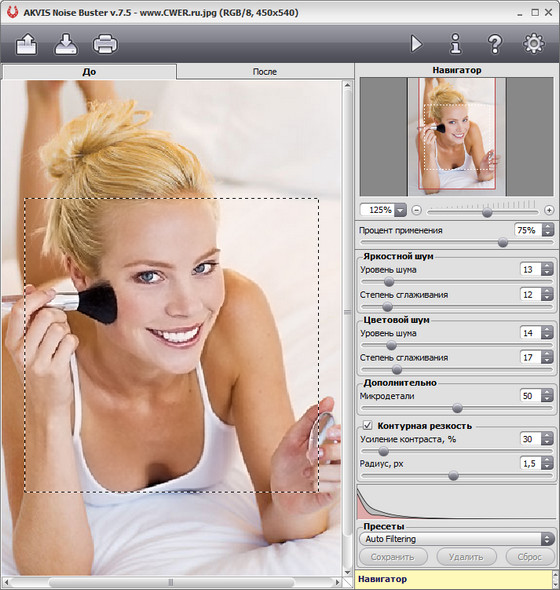
Task: Open preferences with the gear icon
Action: 534,44
